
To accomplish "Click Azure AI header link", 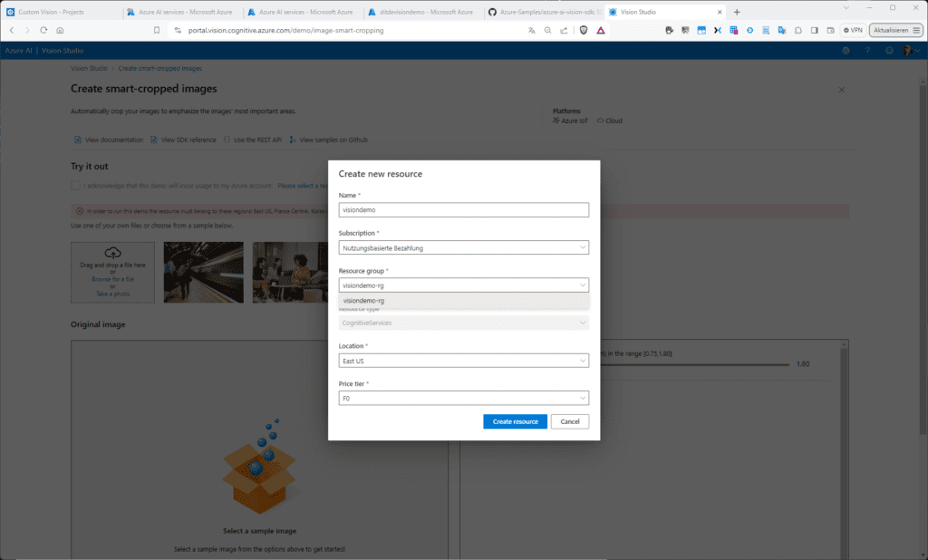I will 18,51.
